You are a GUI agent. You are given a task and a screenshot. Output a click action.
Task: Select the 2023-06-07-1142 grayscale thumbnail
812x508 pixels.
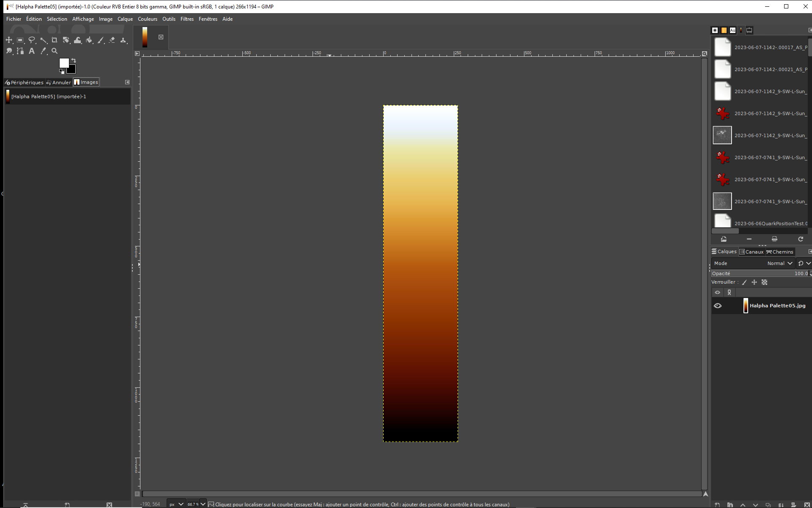722,135
